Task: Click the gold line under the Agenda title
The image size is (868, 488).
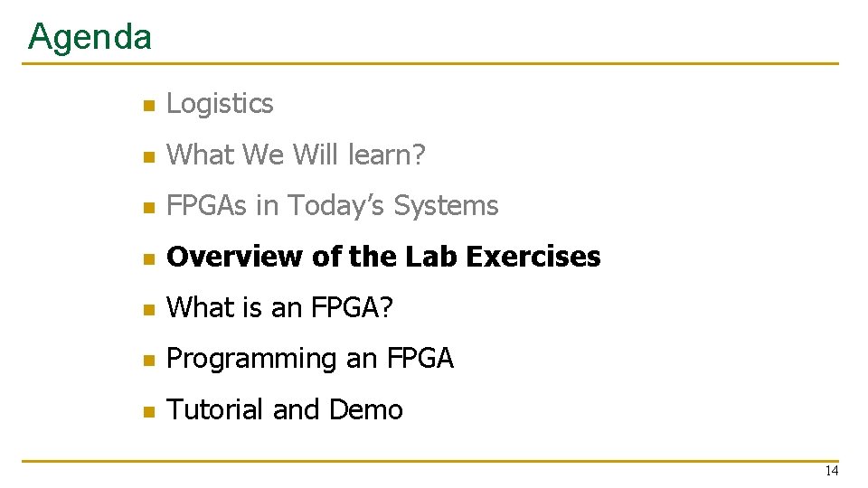Action: click(x=430, y=63)
